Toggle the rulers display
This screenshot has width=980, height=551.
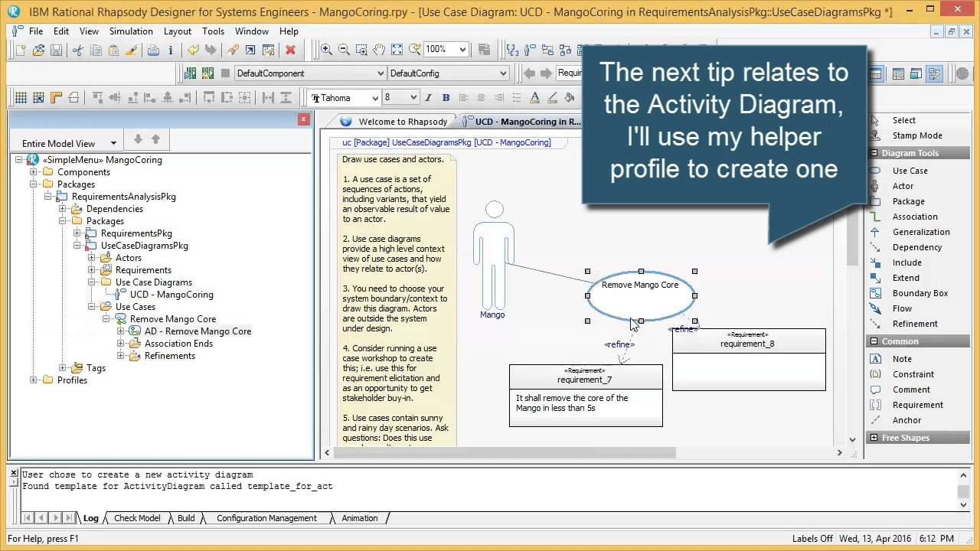coord(56,98)
